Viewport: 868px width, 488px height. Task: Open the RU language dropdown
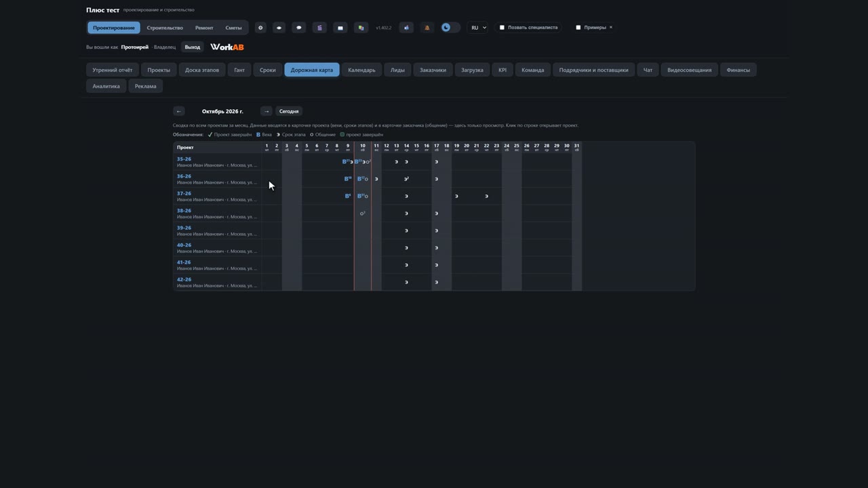pyautogui.click(x=479, y=28)
